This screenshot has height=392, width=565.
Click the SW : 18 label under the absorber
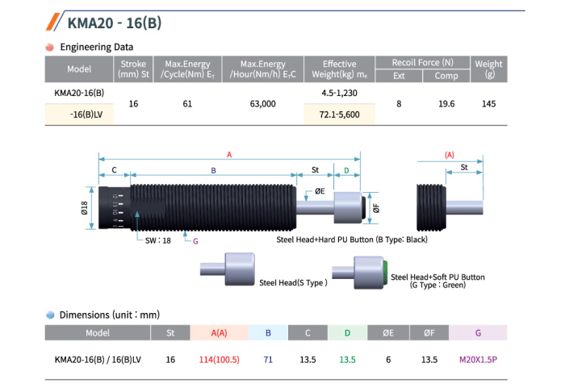pos(157,240)
